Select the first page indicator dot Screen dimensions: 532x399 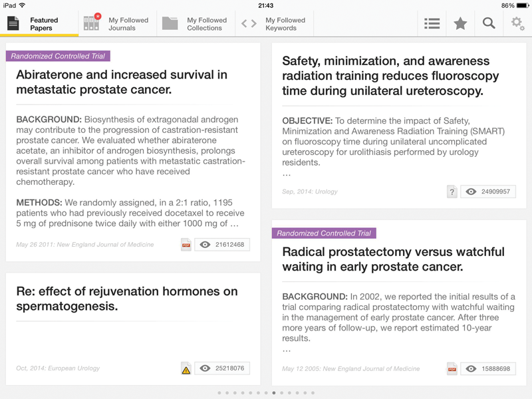click(219, 393)
